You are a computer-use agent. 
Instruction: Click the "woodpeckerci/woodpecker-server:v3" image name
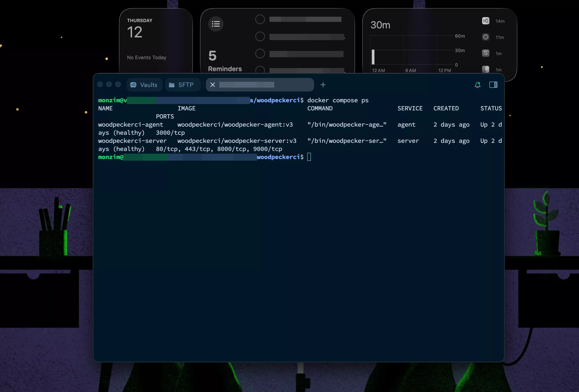(x=237, y=141)
